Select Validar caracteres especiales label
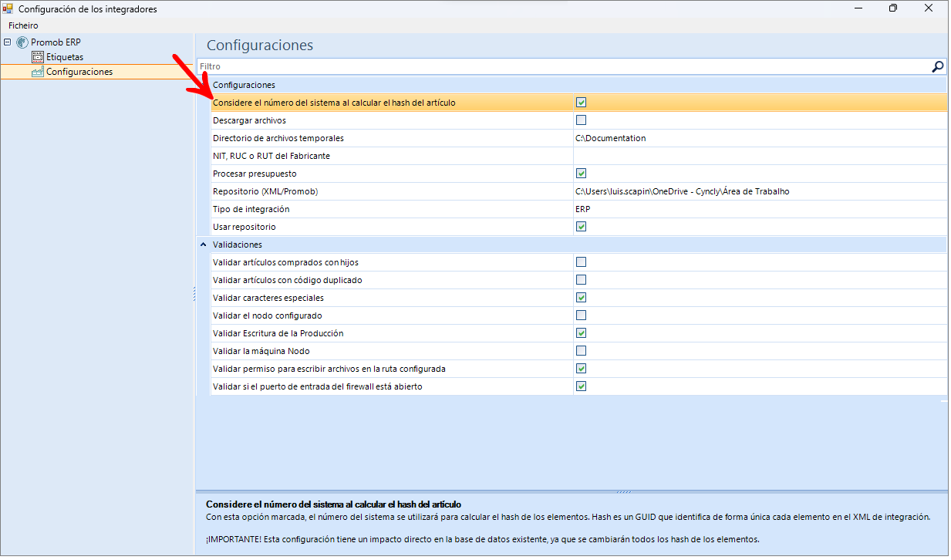The width and height of the screenshot is (951, 560). point(268,298)
